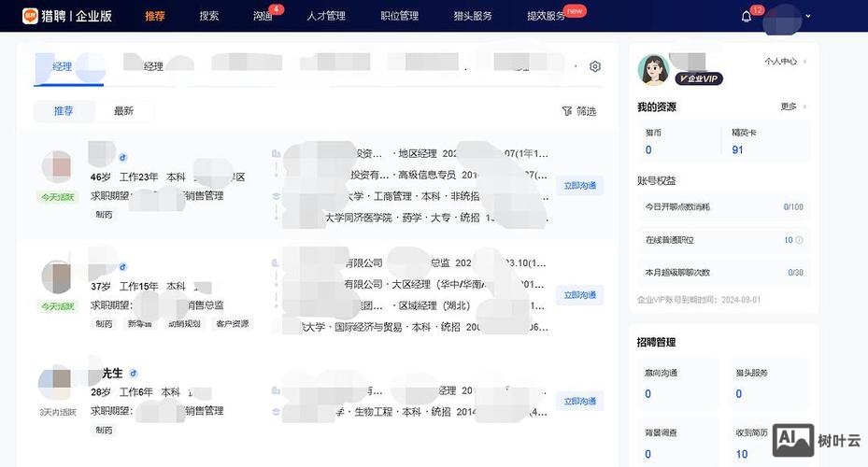
Task: Click the 企业VIP账号到期时间 text
Action: (699, 300)
